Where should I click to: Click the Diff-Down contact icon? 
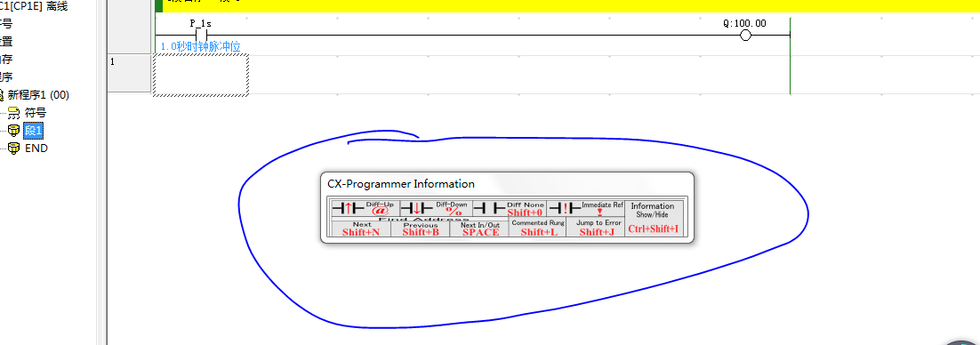coord(416,208)
